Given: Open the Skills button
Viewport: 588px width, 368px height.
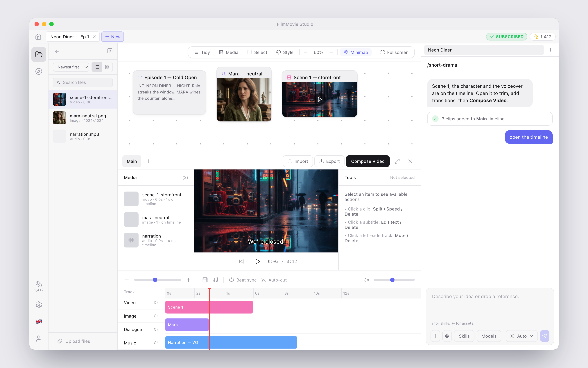Looking at the screenshot, I should click(x=464, y=336).
